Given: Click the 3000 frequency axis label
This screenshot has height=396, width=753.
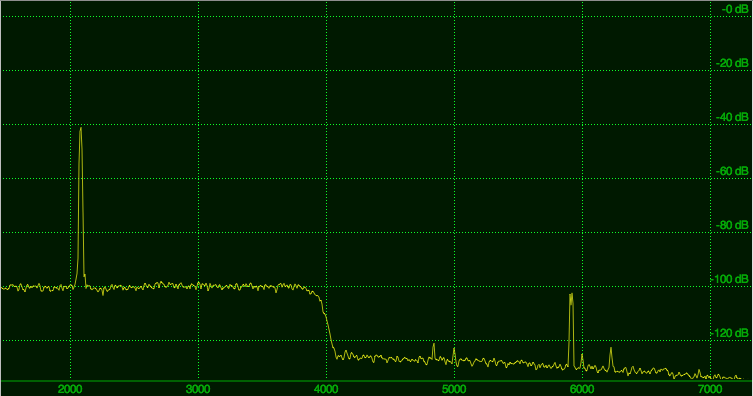Looking at the screenshot, I should point(198,389).
